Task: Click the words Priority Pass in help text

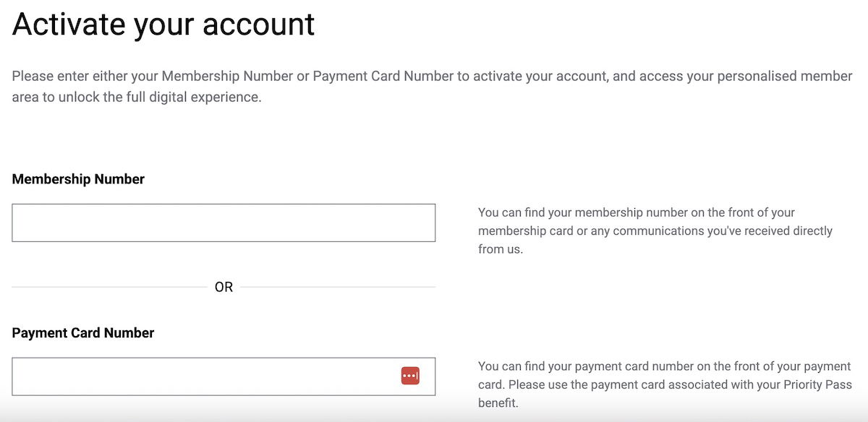Action: pyautogui.click(x=818, y=385)
